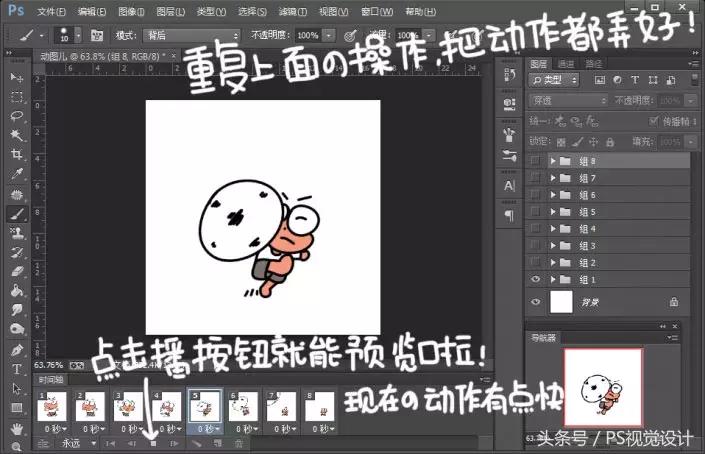Open the Paragraph panel icon
The width and height of the screenshot is (705, 454).
509,215
